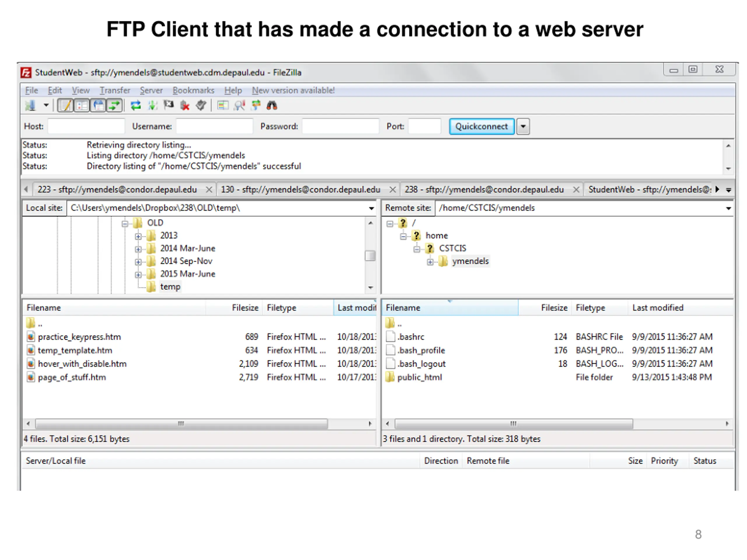Select the .bash_profile remote file
This screenshot has height=560, width=747.
click(557, 350)
